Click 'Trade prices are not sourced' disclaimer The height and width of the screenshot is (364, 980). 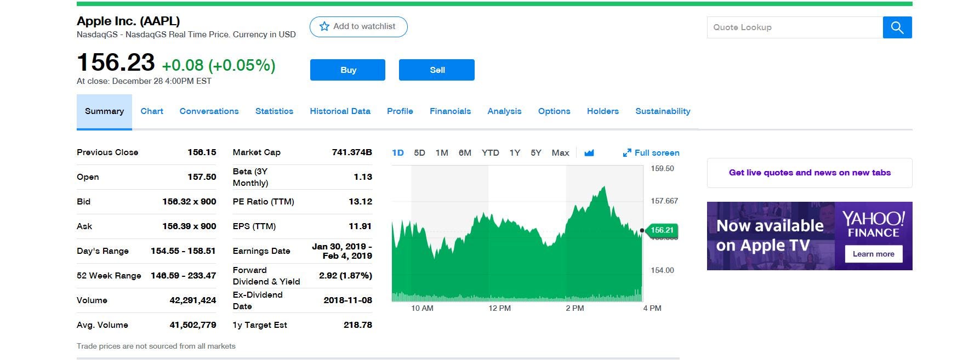coord(156,346)
